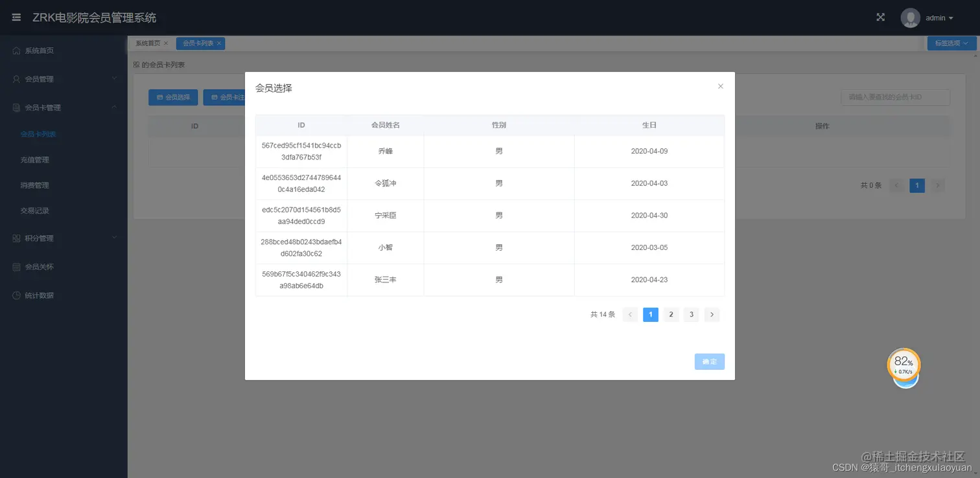Click the ZRK电影院会员管理系统 title
980x478 pixels.
click(x=94, y=17)
